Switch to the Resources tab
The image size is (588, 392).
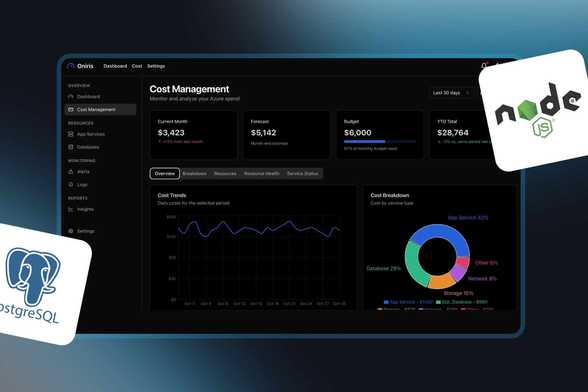pos(225,174)
